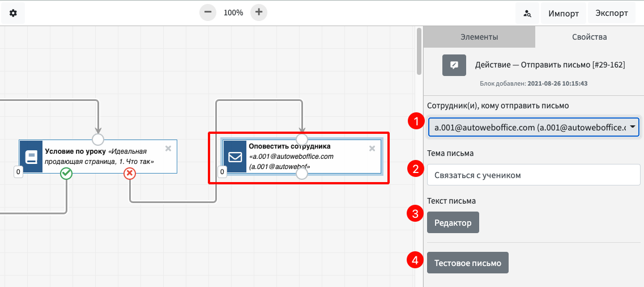Click the user search icon button

(x=527, y=13)
